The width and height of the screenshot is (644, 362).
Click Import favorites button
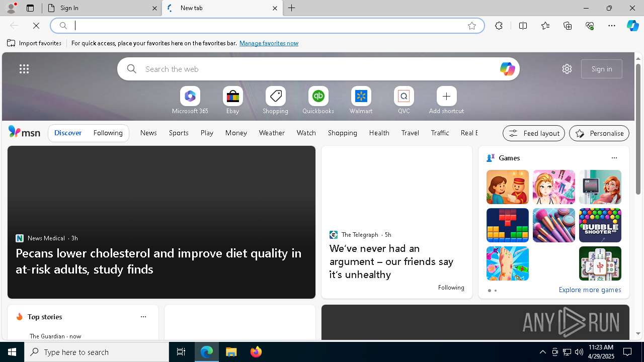pyautogui.click(x=34, y=43)
